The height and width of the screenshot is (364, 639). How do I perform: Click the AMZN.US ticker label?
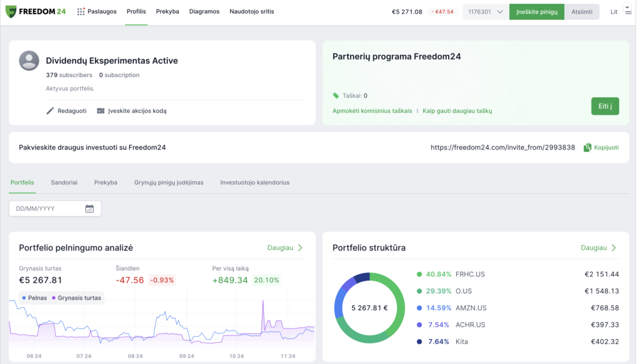tap(471, 309)
